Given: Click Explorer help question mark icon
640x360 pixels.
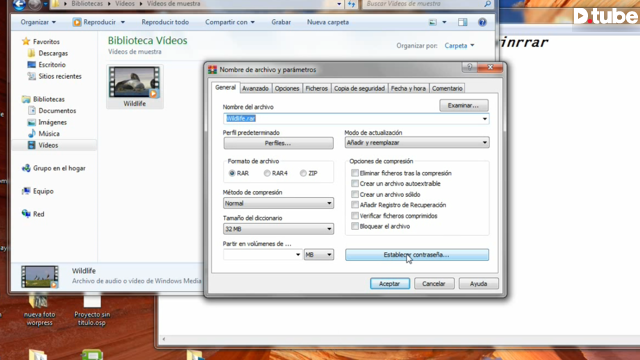Looking at the screenshot, I should [482, 22].
